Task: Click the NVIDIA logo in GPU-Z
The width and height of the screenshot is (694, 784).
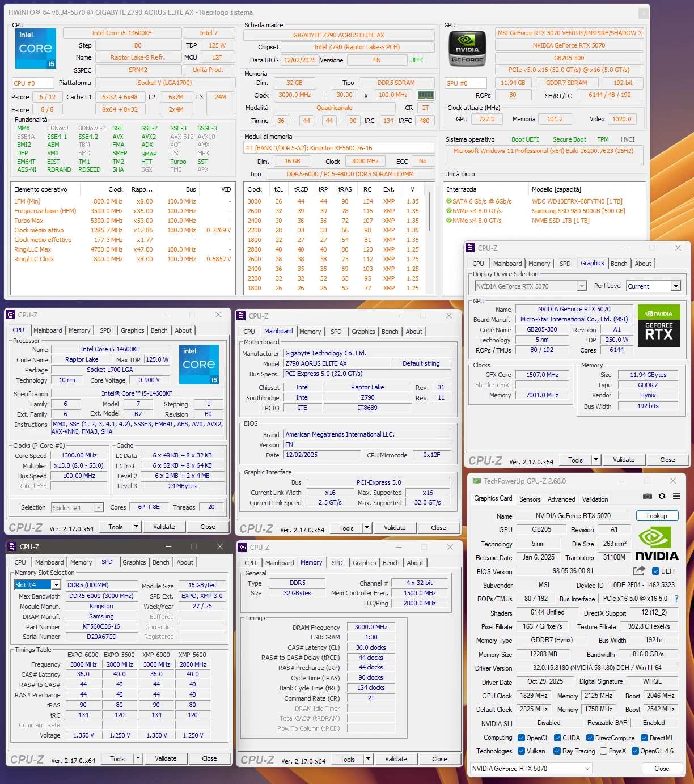Action: tap(657, 543)
